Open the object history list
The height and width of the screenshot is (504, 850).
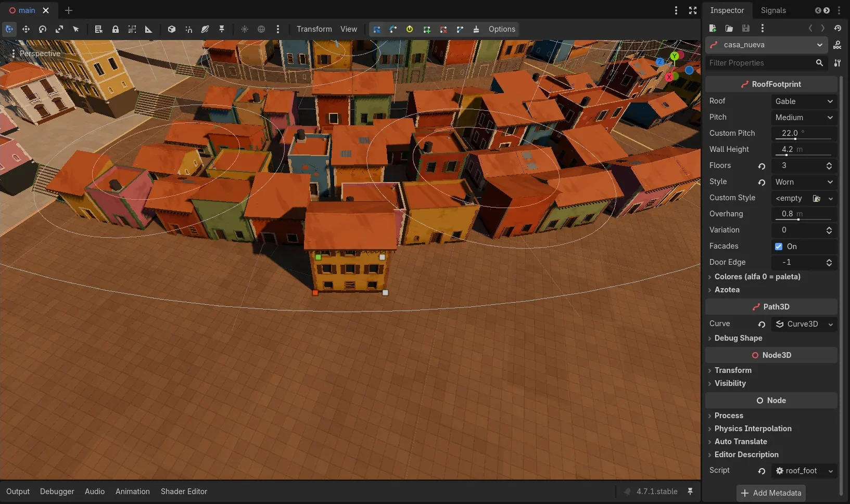(x=838, y=28)
